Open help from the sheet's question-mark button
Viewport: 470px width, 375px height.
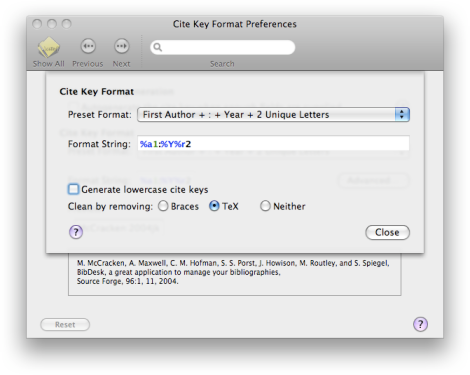point(76,232)
